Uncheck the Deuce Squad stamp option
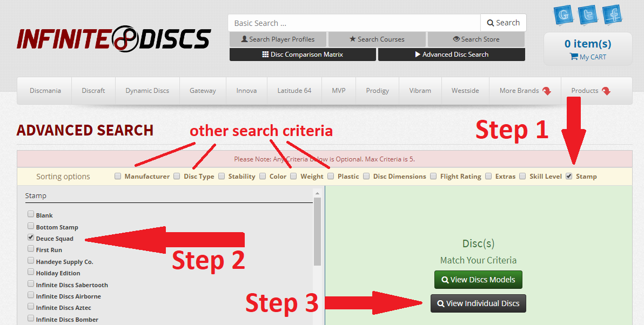 pyautogui.click(x=31, y=237)
